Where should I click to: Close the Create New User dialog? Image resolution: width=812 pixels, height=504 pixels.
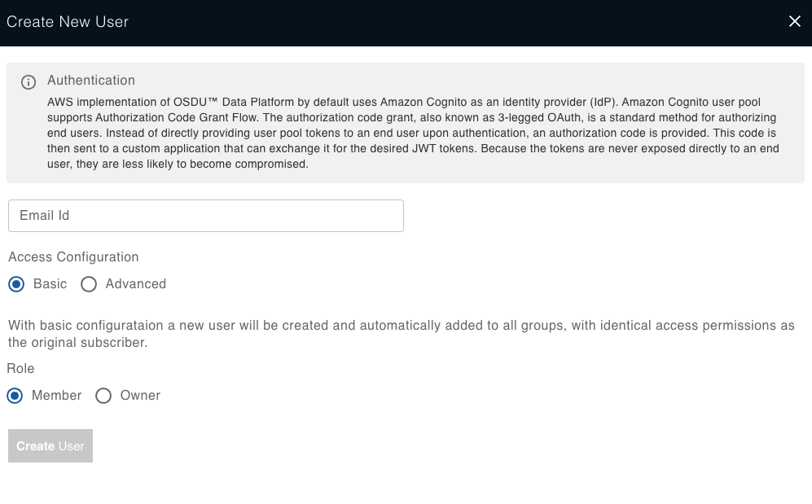[794, 21]
